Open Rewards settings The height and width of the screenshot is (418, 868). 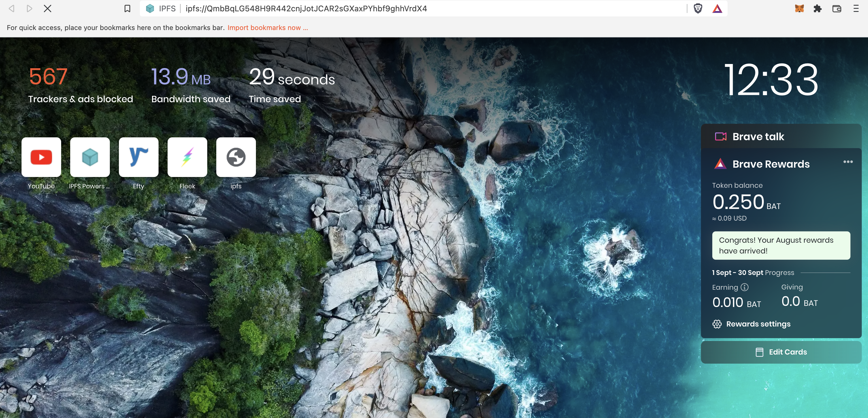[x=751, y=324]
